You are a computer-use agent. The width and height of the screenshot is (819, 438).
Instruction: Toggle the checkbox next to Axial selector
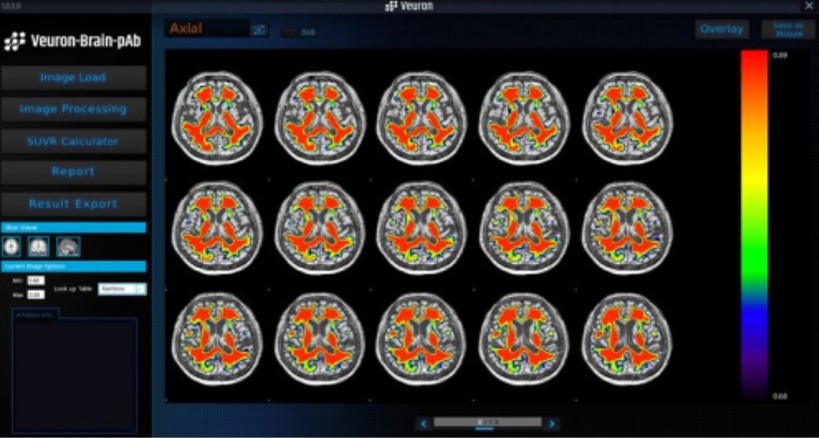point(291,32)
